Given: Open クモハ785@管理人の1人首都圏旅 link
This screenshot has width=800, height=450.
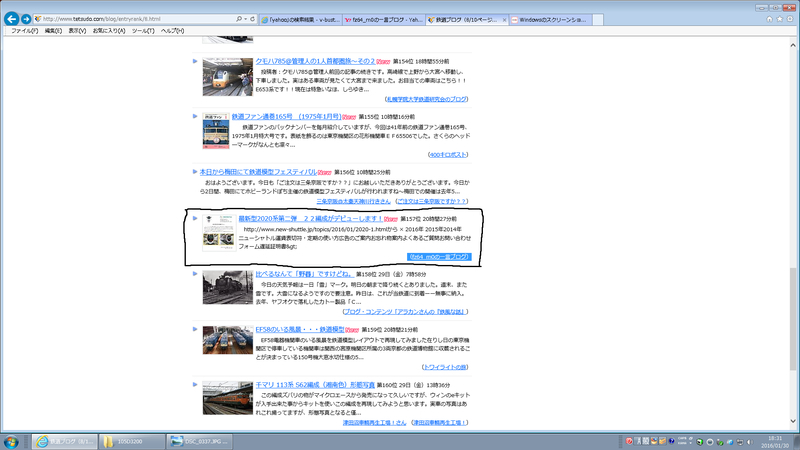Looking at the screenshot, I should [x=315, y=61].
